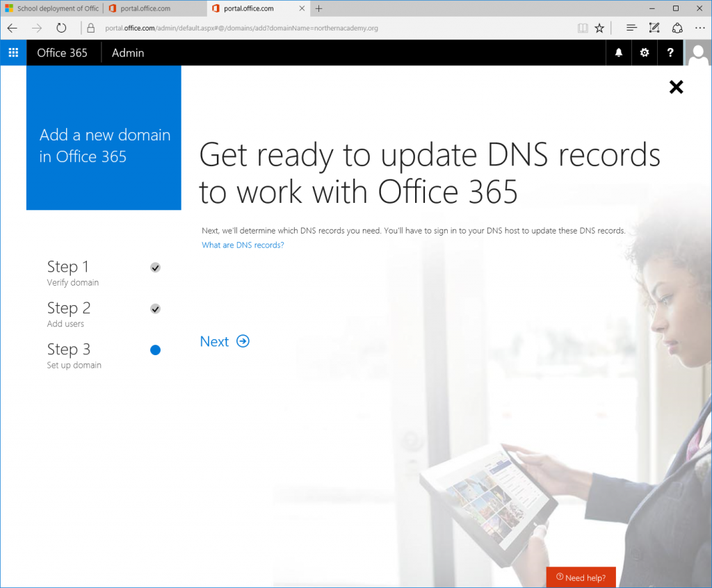Open the 'What are DNS records?' link
712x588 pixels.
tap(243, 245)
